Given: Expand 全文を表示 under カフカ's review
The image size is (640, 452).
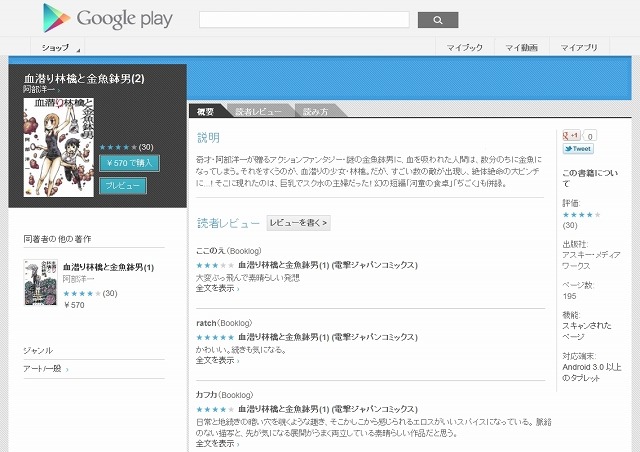Looking at the screenshot, I should tap(217, 443).
